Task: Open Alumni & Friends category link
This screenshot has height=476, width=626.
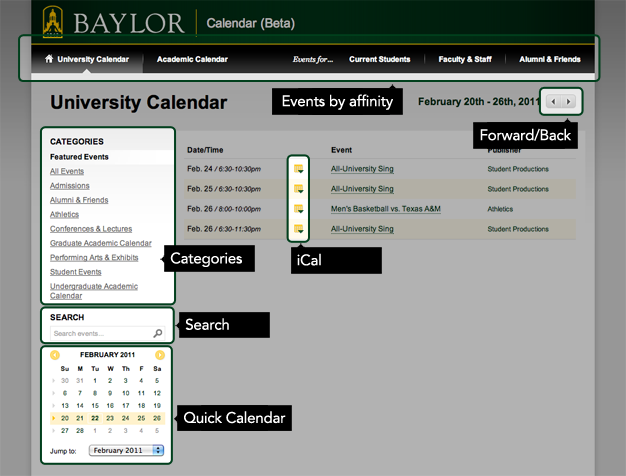Action: pyautogui.click(x=79, y=200)
